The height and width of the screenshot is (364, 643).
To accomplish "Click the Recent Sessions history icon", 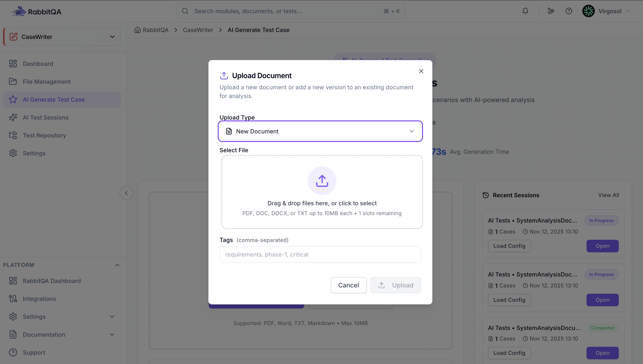I will [486, 195].
